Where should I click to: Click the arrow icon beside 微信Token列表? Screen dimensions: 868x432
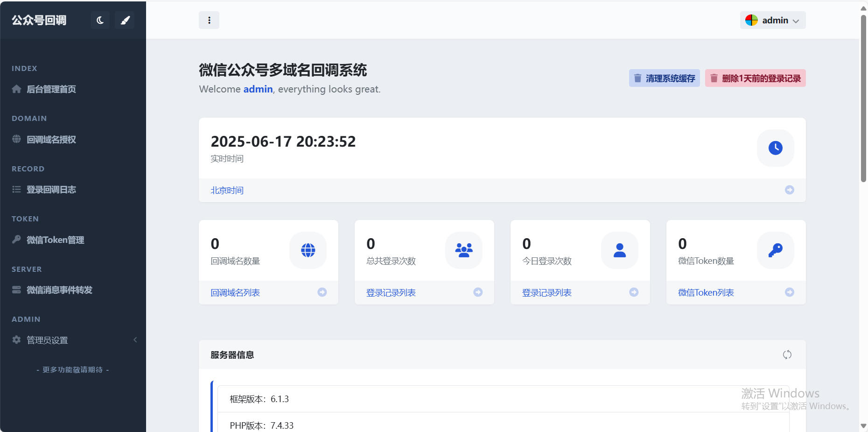point(790,292)
